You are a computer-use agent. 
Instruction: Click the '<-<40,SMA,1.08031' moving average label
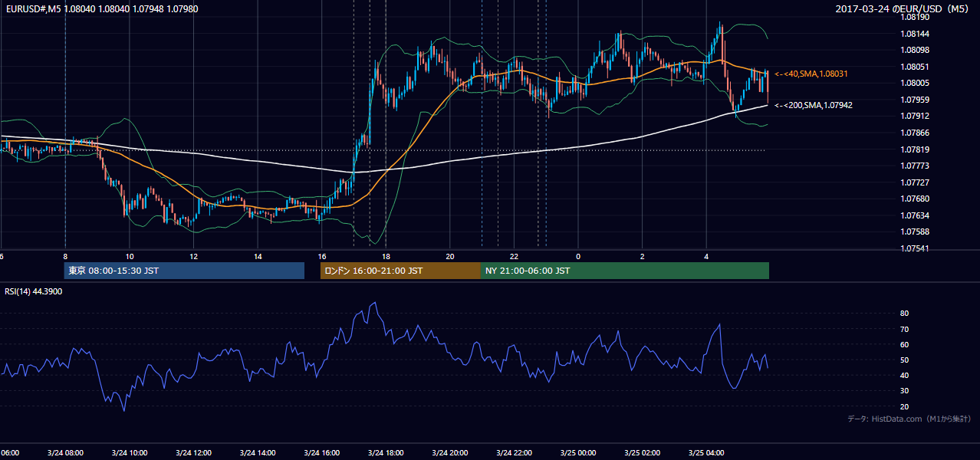coord(811,74)
